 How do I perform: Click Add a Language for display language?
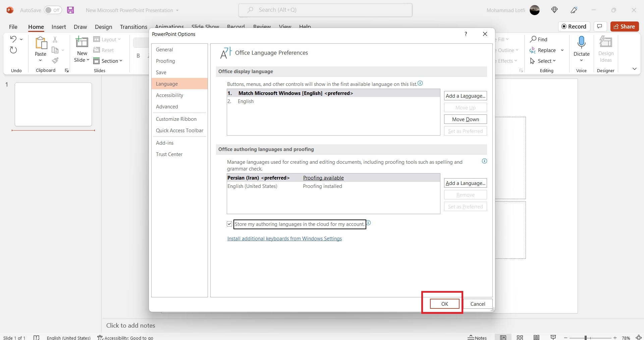(x=465, y=96)
